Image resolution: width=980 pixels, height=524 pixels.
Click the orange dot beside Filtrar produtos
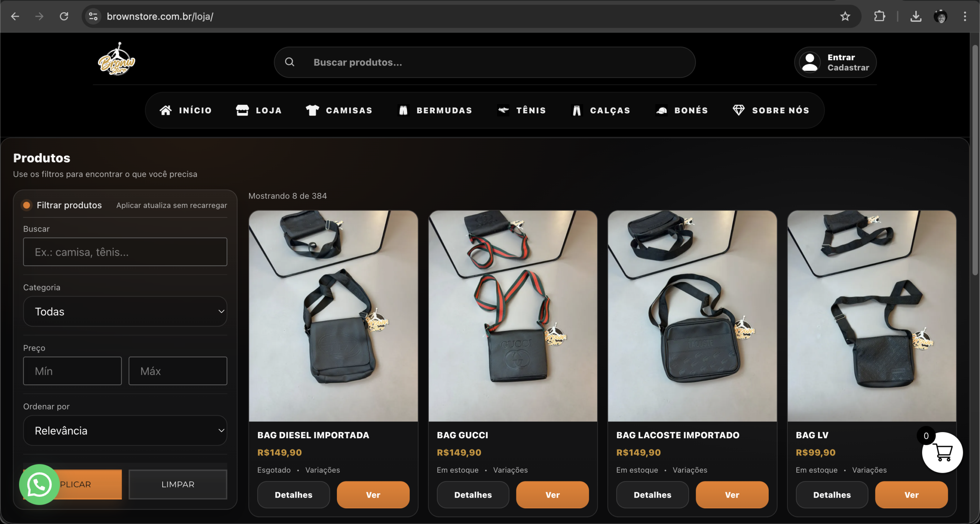coord(27,205)
